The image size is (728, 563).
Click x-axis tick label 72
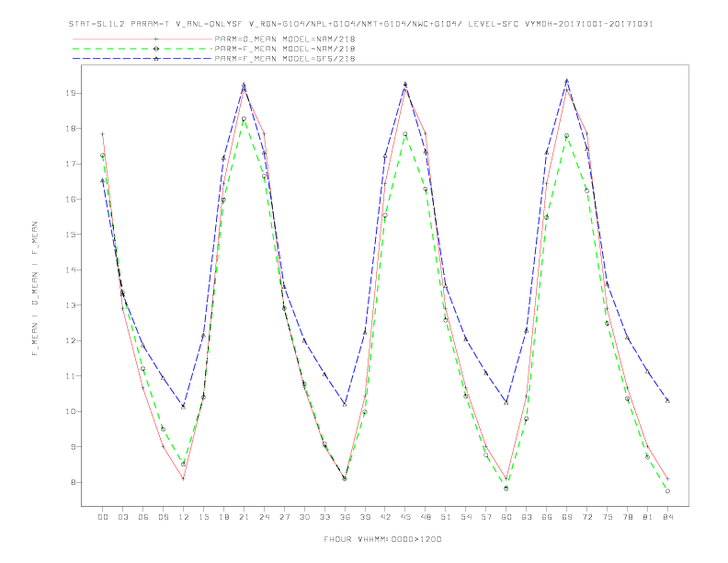coord(586,517)
